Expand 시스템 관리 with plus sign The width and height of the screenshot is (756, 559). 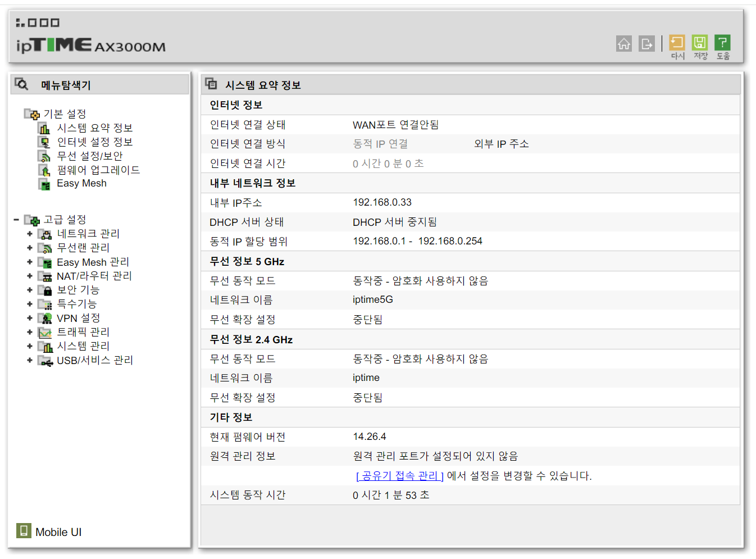30,346
